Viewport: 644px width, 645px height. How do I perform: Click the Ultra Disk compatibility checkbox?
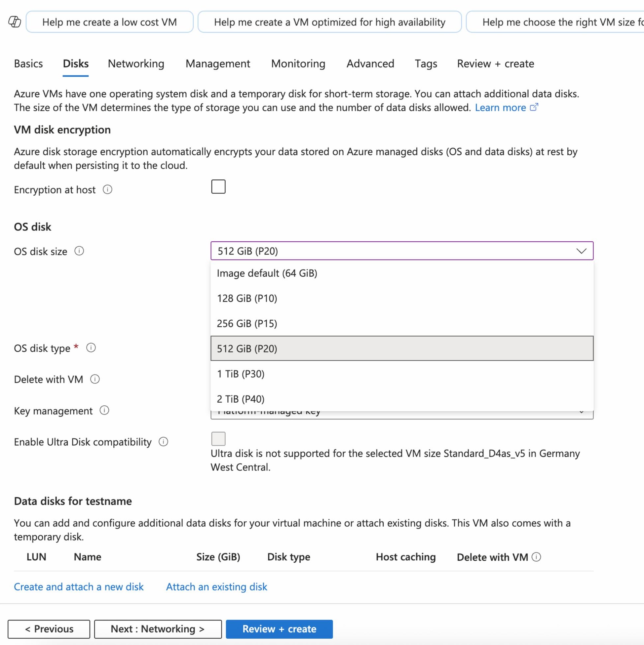tap(218, 439)
